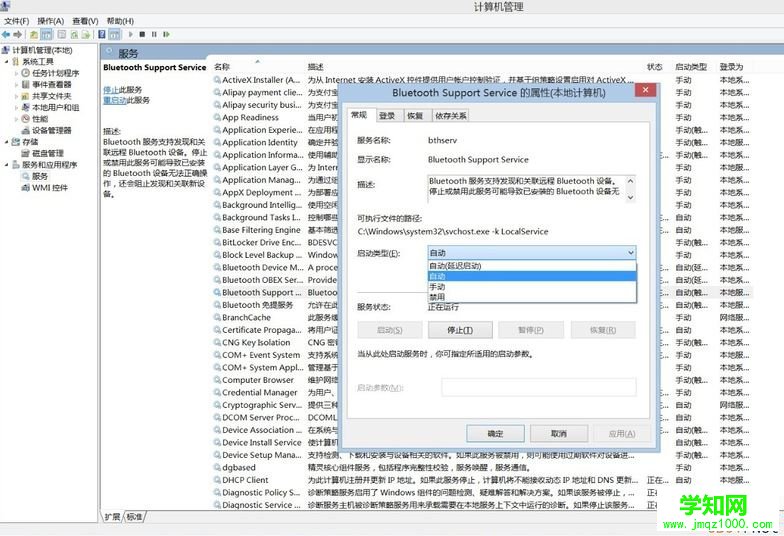Screen dimensions: 784x536
Task: Click the Stop Service square icon
Action: pos(142,34)
